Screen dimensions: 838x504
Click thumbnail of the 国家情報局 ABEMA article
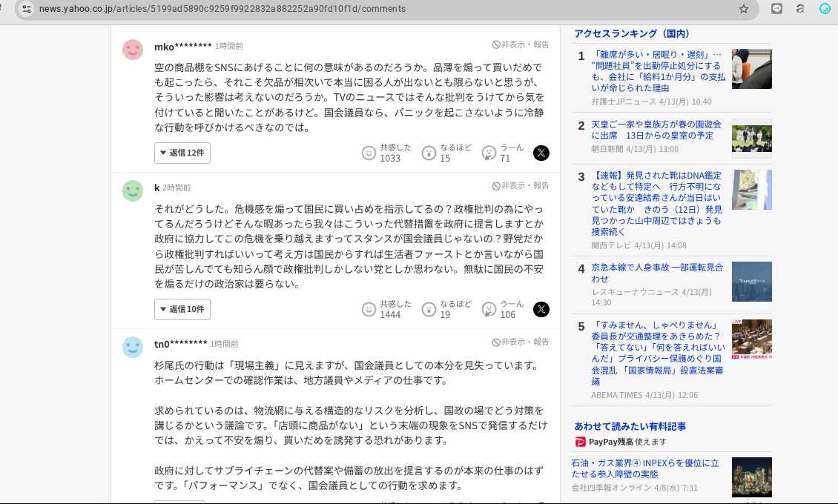751,339
